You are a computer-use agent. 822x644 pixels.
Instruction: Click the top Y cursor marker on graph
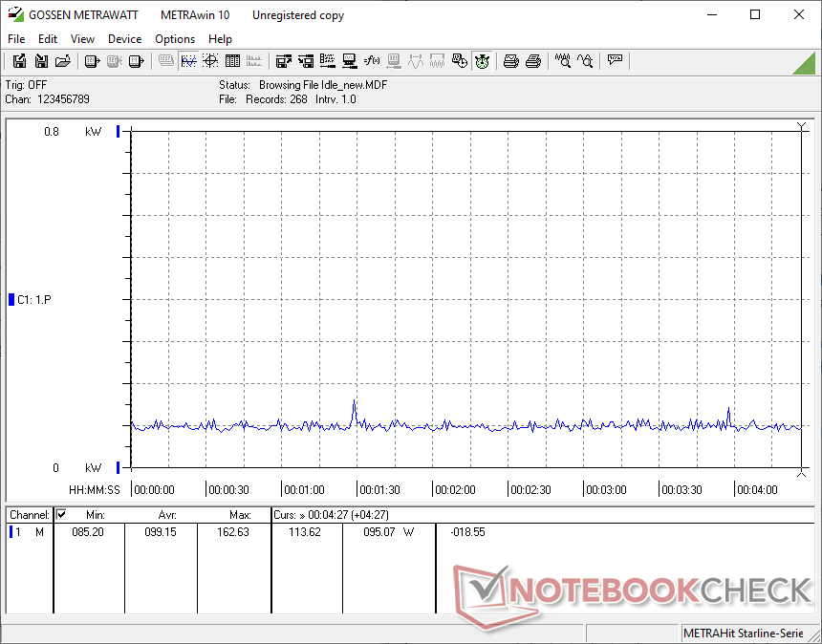point(802,127)
